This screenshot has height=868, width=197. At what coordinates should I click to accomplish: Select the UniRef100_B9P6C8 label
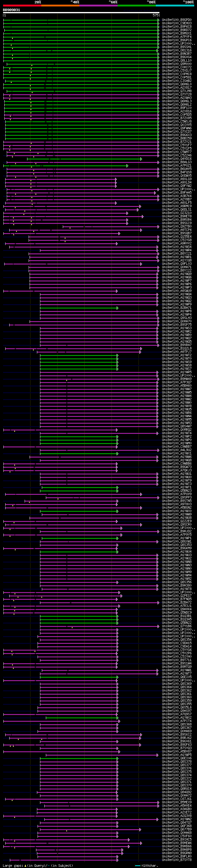177,26
